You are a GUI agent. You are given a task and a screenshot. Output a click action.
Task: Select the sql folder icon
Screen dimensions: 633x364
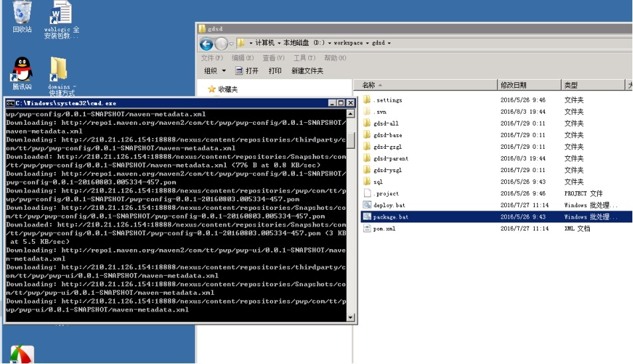[367, 181]
